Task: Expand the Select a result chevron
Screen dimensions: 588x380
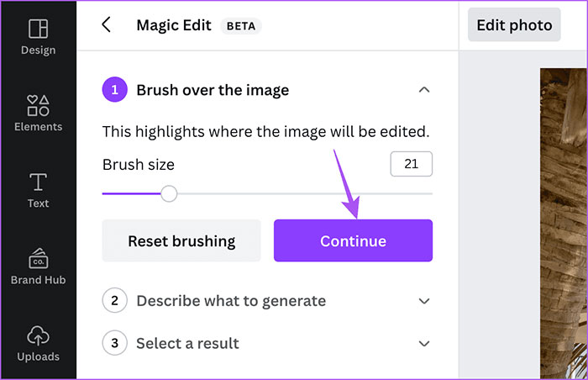Action: coord(424,344)
